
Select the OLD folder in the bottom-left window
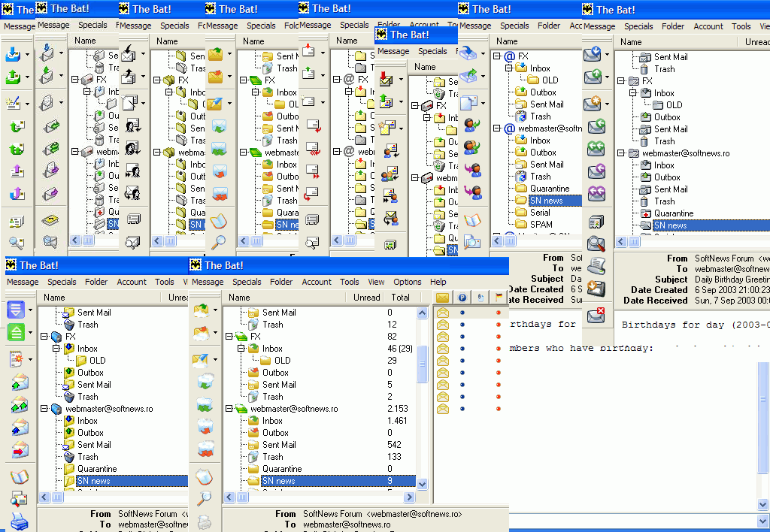97,360
